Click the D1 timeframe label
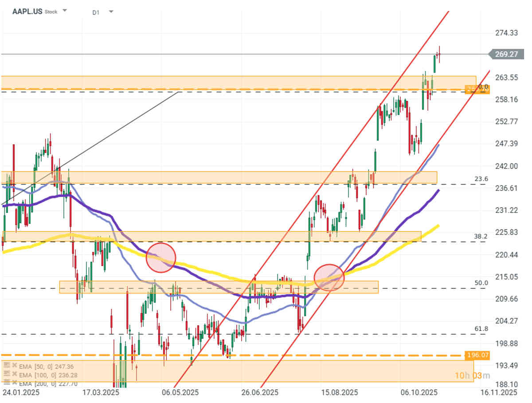The height and width of the screenshot is (403, 532). click(96, 12)
